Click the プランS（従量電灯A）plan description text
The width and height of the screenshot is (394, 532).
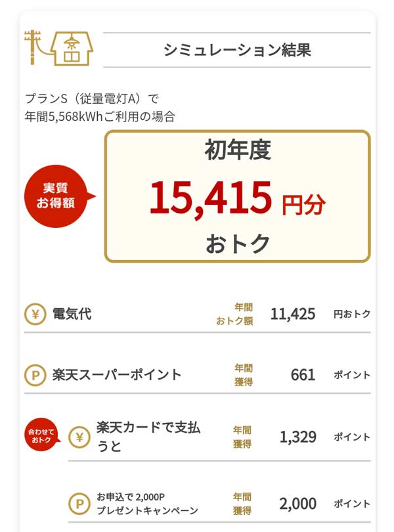point(93,99)
